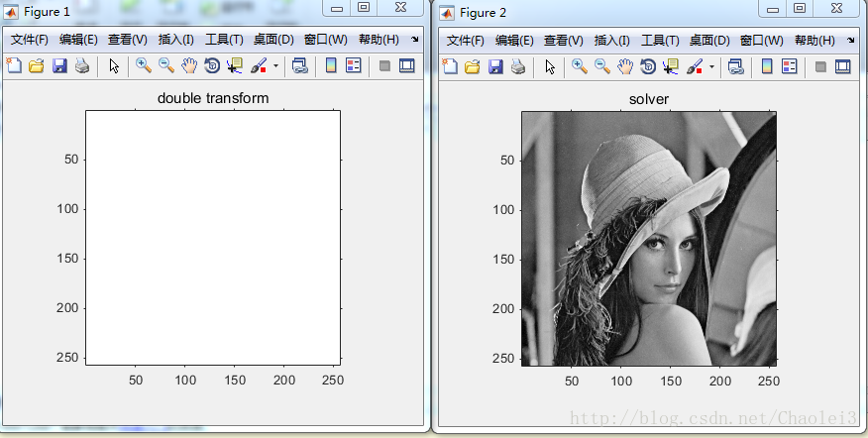Viewport: 868px width, 438px height.
Task: Click New Figure icon in Figure 2
Action: click(450, 67)
